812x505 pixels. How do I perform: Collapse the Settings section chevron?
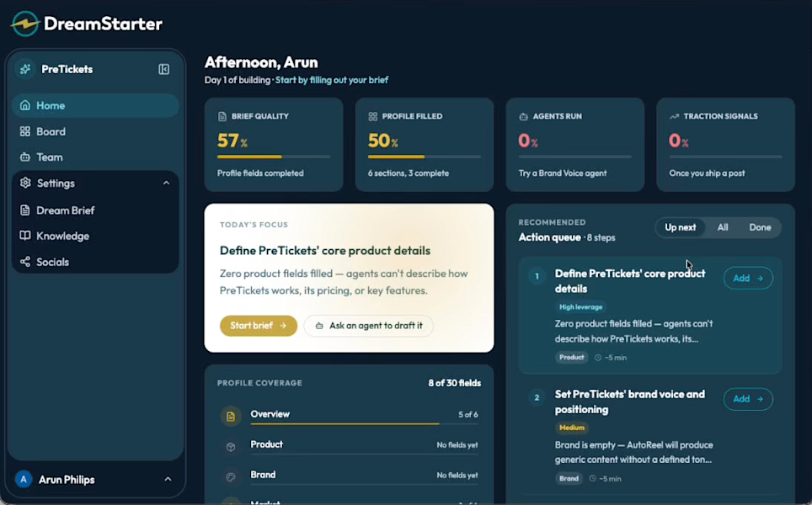[x=166, y=183]
